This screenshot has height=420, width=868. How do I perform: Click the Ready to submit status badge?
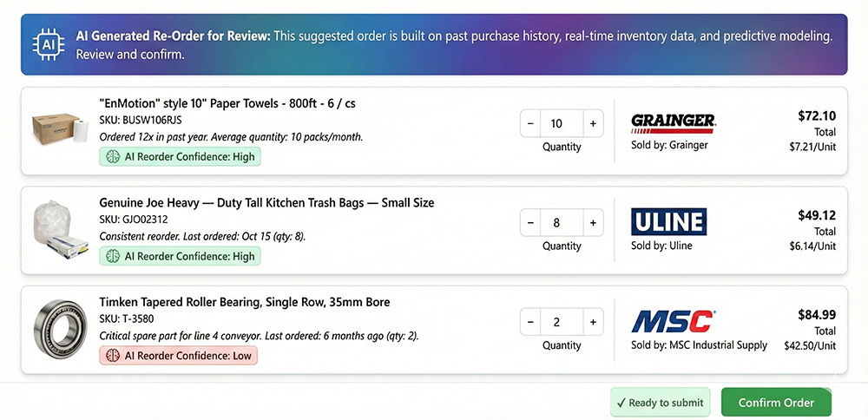661,403
